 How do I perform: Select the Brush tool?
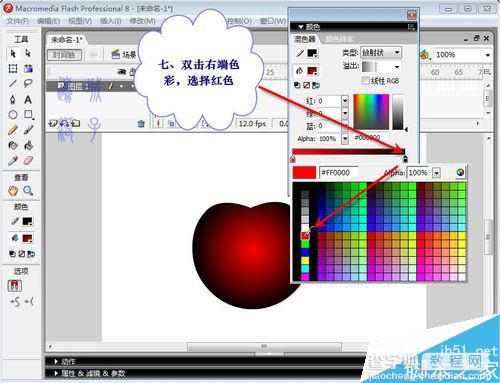[28, 130]
